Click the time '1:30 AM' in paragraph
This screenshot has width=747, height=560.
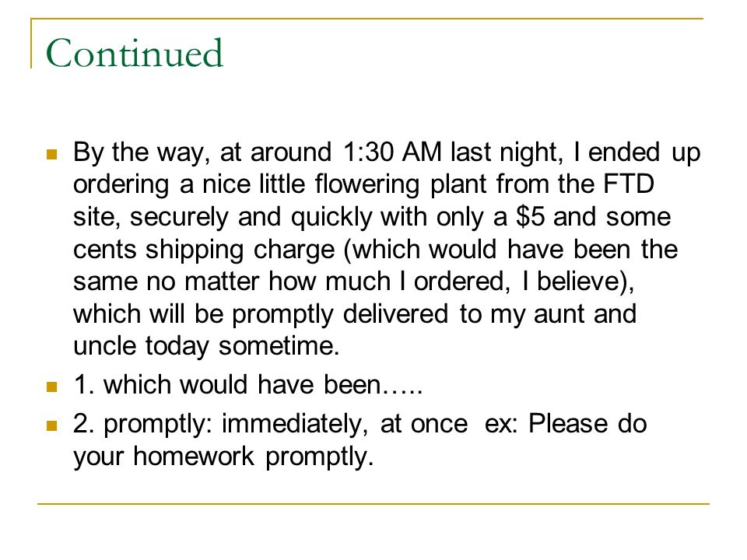click(x=392, y=152)
